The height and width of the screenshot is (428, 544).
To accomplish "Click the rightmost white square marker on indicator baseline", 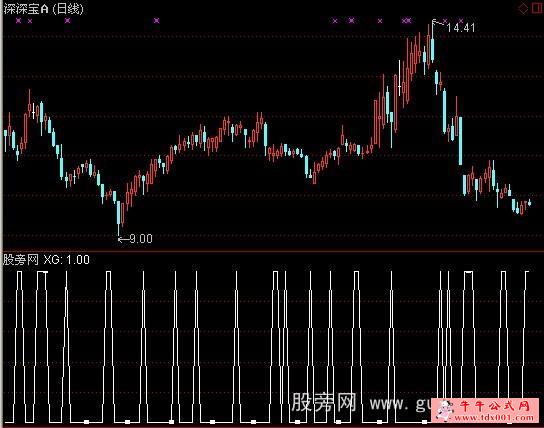I will click(x=424, y=422).
